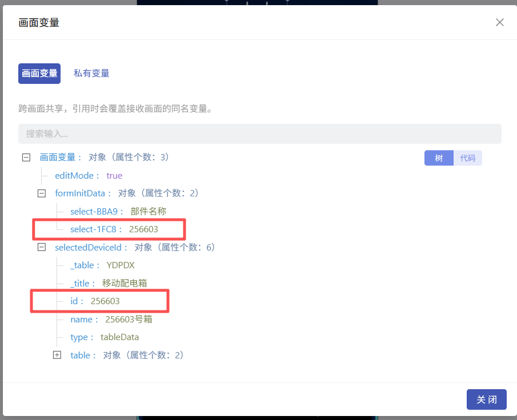Switch to 代码 view mode

point(467,158)
